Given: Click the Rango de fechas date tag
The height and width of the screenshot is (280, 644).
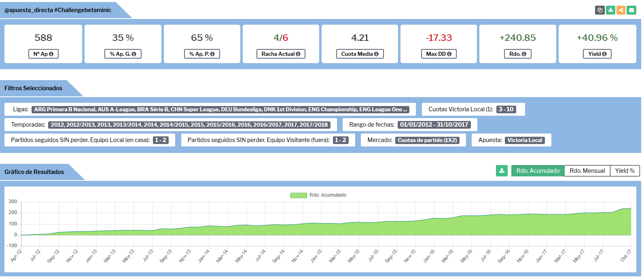Looking at the screenshot, I should pos(434,125).
